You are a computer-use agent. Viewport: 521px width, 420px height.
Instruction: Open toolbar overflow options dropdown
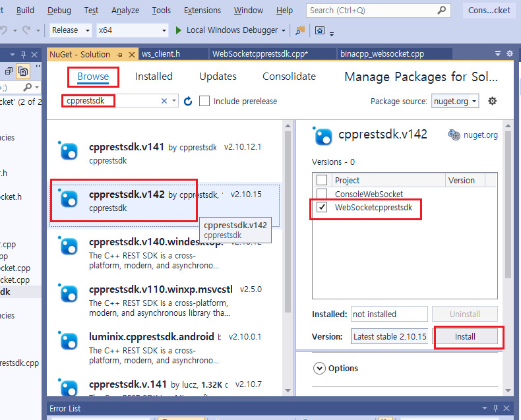pos(332,33)
